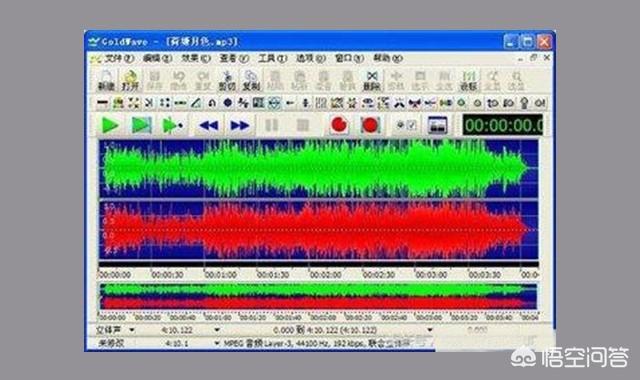Viewport: 640px width, 380px height.
Task: Click the 选显 (Zoom Selection) toolbar icon
Action: click(x=516, y=80)
